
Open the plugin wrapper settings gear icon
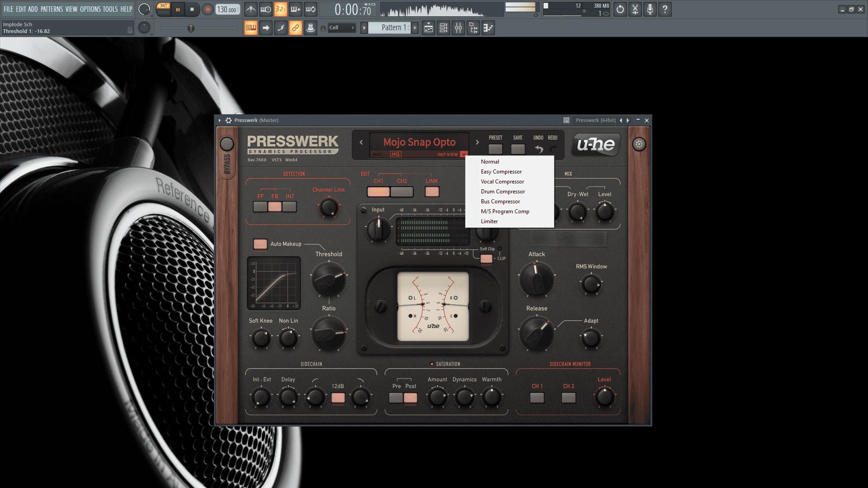(x=229, y=120)
